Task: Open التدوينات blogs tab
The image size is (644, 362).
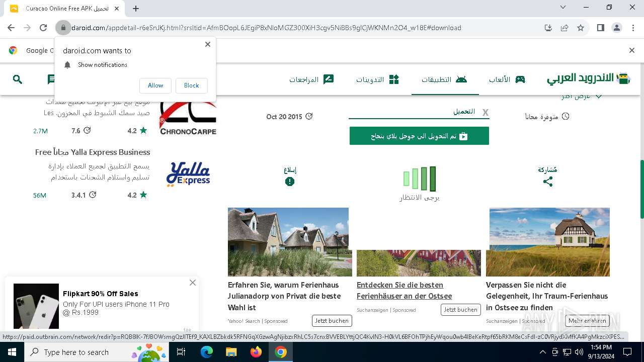Action: pyautogui.click(x=377, y=79)
